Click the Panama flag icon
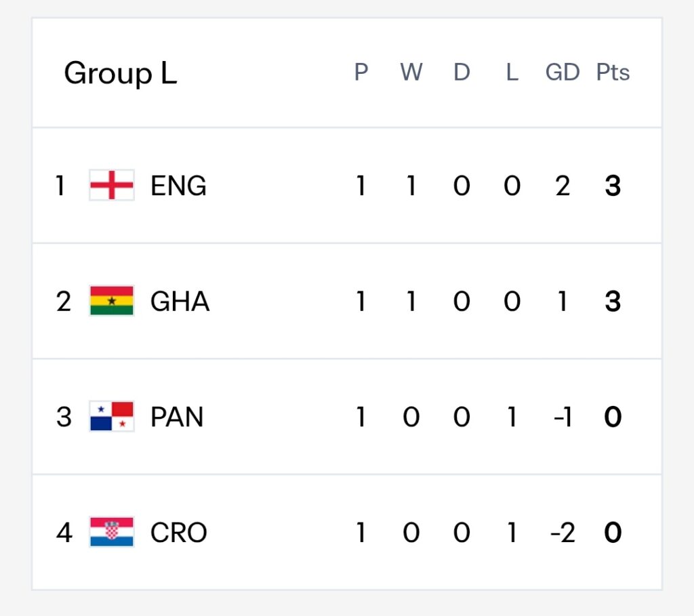 click(x=112, y=416)
